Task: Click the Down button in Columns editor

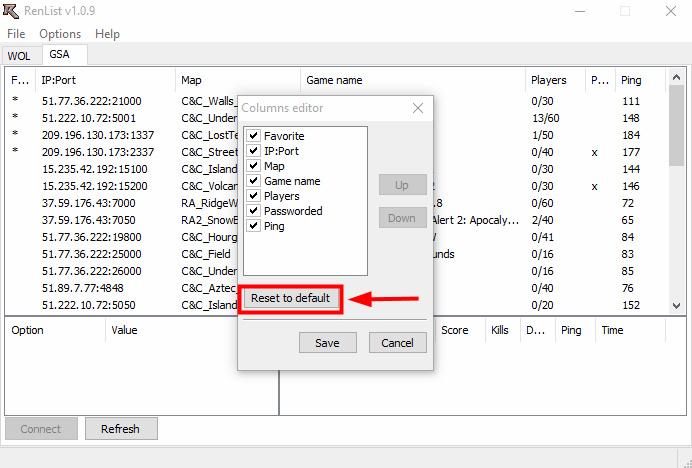Action: [x=402, y=218]
